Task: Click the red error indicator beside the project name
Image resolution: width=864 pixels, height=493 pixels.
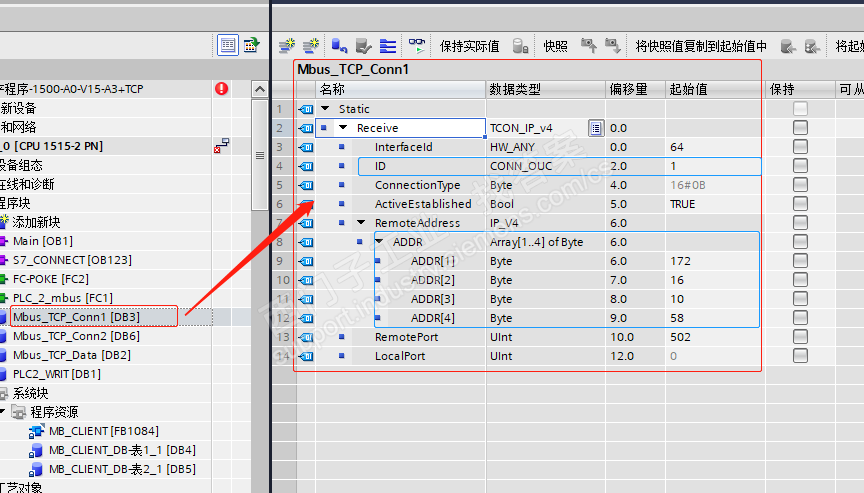Action: (222, 89)
